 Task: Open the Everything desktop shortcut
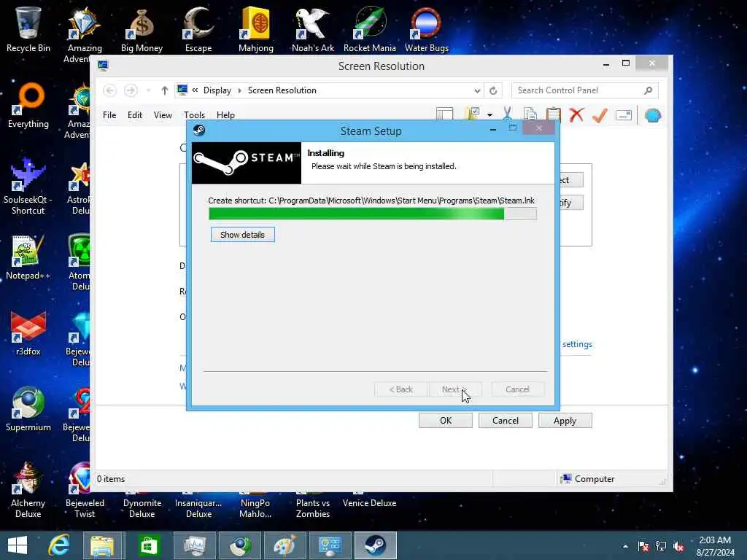pos(28,105)
